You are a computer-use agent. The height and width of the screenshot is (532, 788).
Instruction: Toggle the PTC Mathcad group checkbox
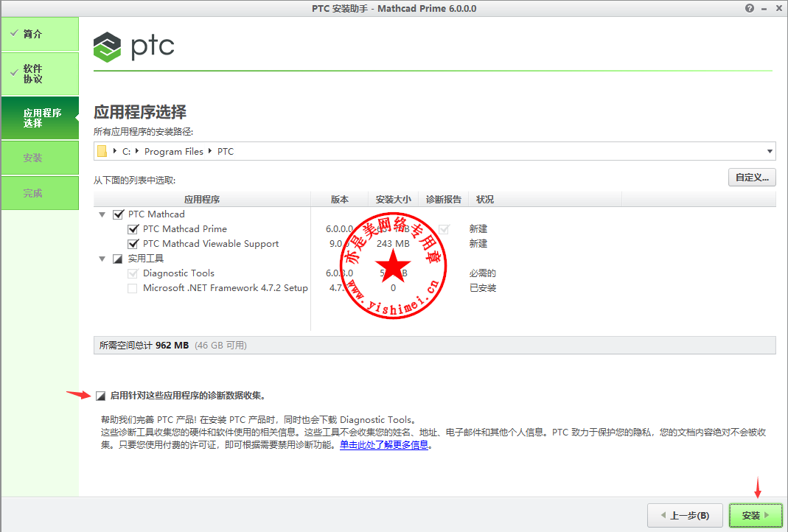118,214
